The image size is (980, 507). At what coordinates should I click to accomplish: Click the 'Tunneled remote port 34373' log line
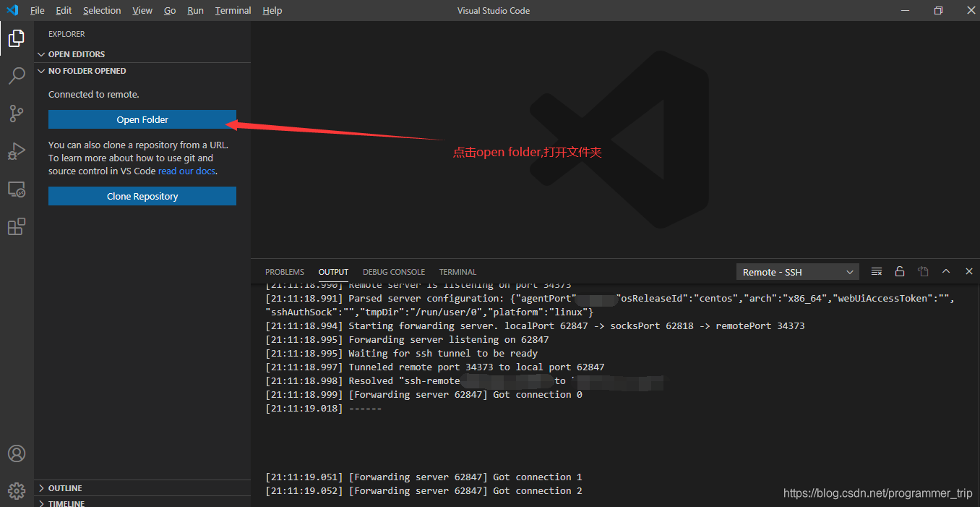pos(435,367)
